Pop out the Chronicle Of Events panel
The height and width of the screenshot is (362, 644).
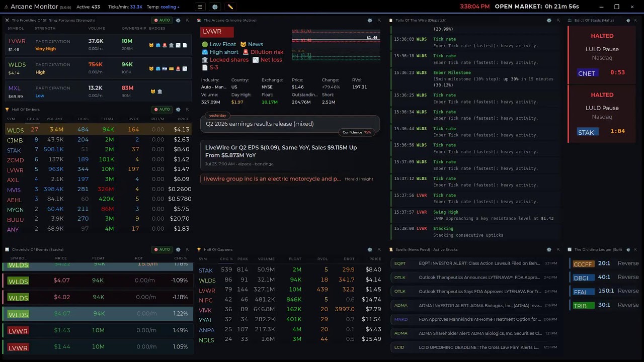click(x=187, y=249)
